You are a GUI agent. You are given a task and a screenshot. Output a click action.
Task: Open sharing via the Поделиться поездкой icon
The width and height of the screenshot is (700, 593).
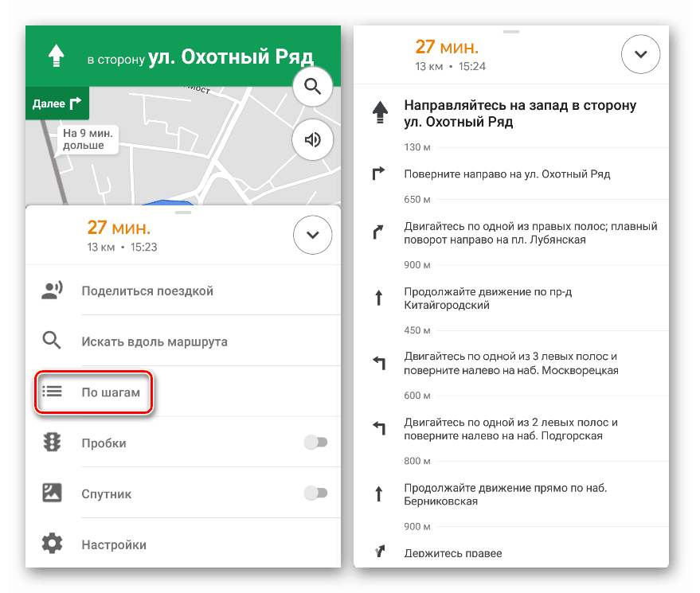(x=52, y=291)
